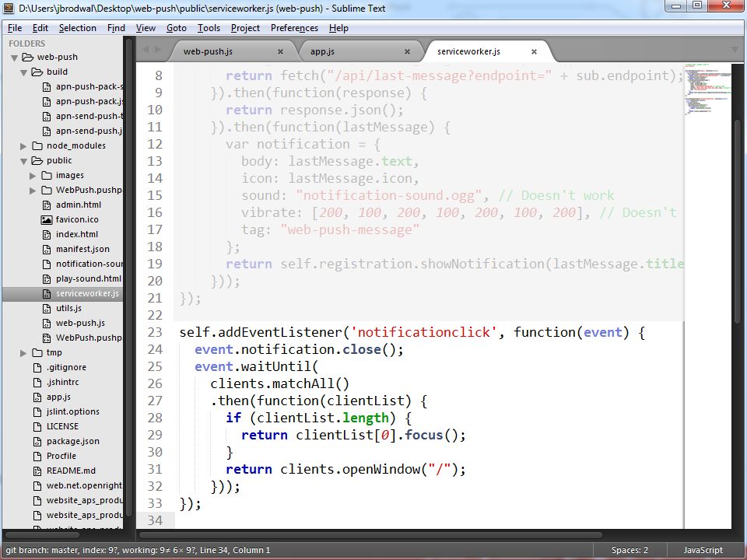
Task: Open the Project menu
Action: point(245,28)
